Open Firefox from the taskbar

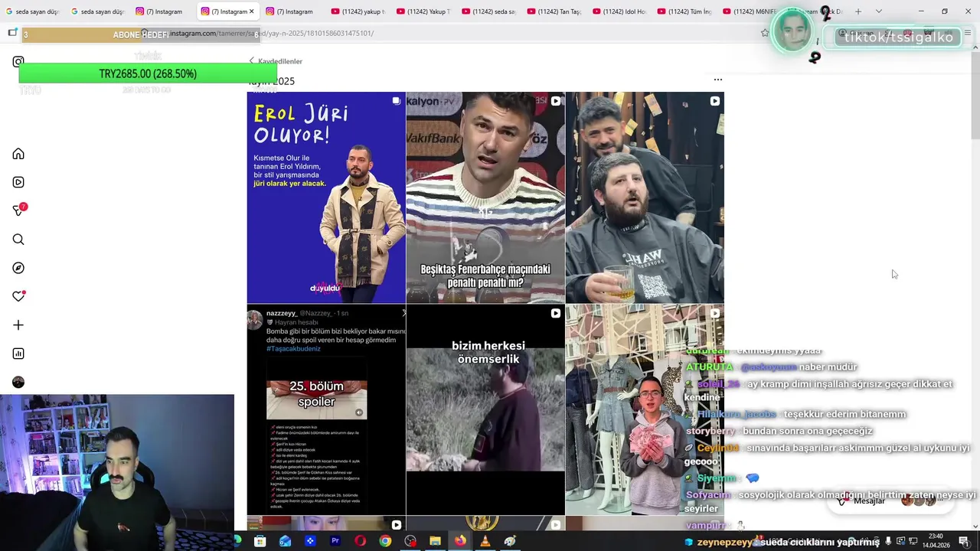pos(459,541)
